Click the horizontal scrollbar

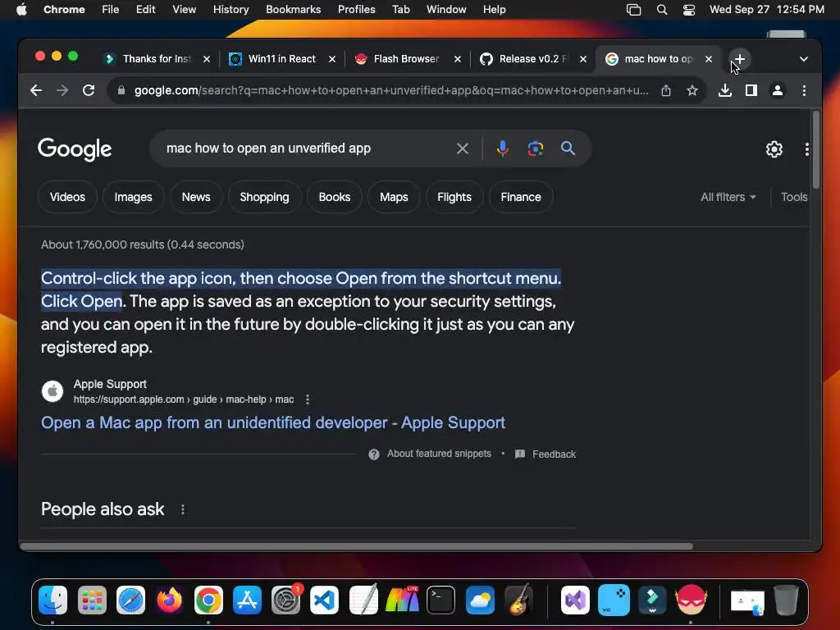(357, 546)
